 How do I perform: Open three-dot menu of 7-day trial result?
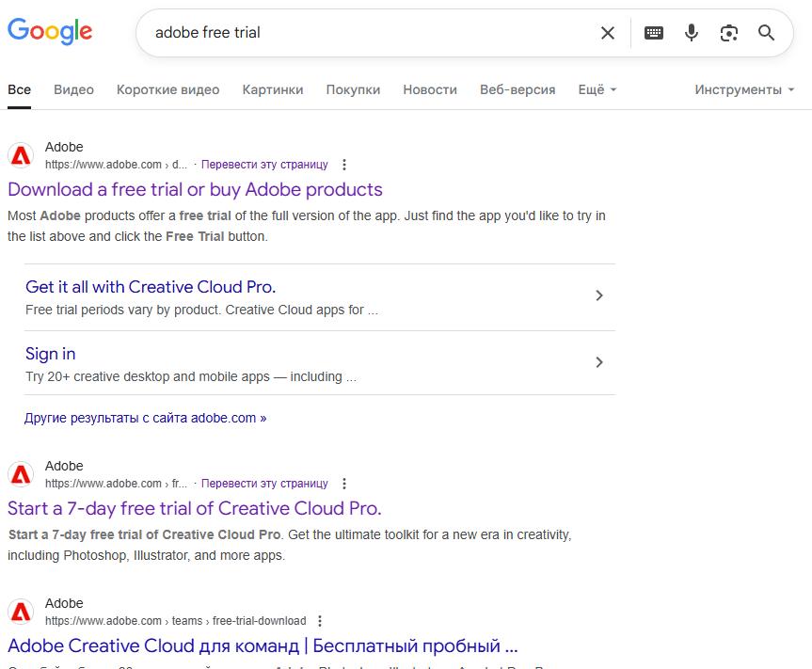[344, 484]
